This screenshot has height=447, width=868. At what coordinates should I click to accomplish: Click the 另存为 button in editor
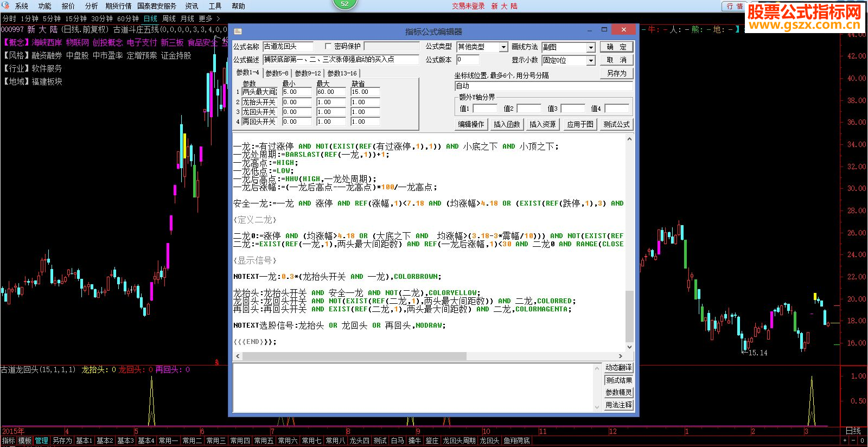(616, 73)
